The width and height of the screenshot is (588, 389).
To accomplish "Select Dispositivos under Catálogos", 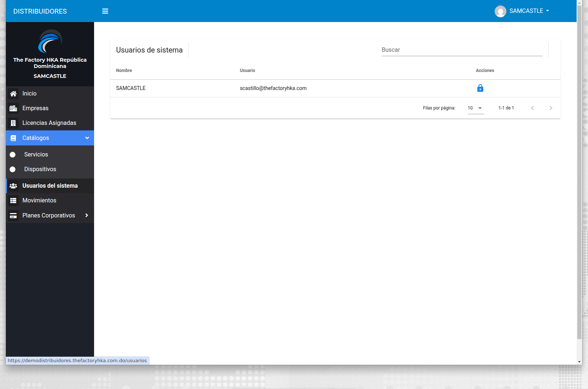I will (50, 169).
